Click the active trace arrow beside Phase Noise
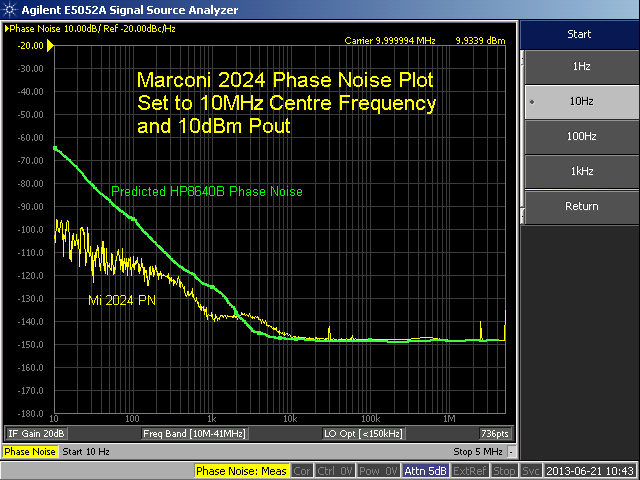The width and height of the screenshot is (640, 480). pos(7,29)
